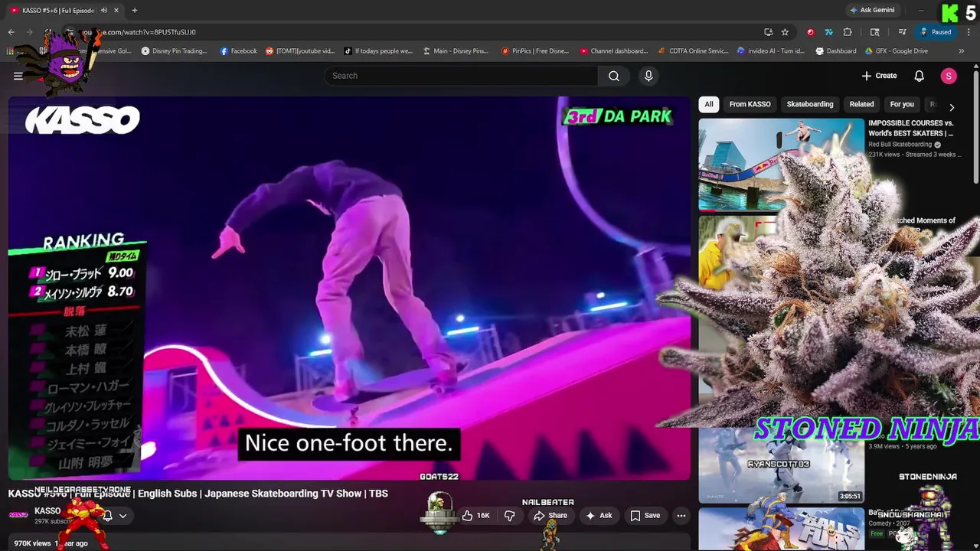
Task: Open Chrome three-dot main menu
Action: click(969, 32)
